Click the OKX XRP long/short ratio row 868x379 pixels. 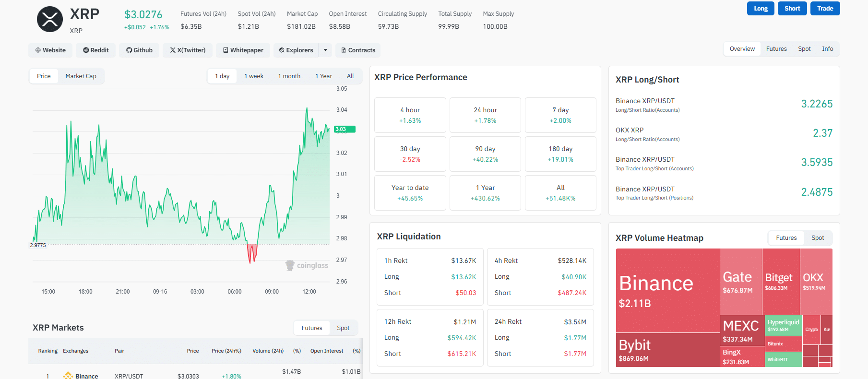click(x=724, y=134)
